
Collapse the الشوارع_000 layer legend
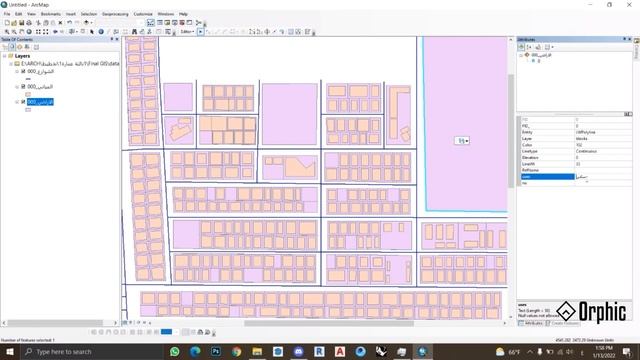point(17,71)
